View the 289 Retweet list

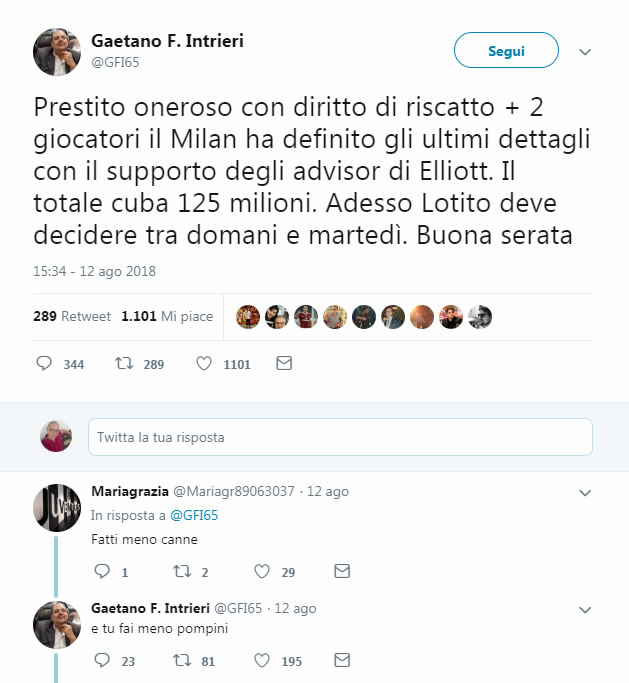click(x=71, y=316)
